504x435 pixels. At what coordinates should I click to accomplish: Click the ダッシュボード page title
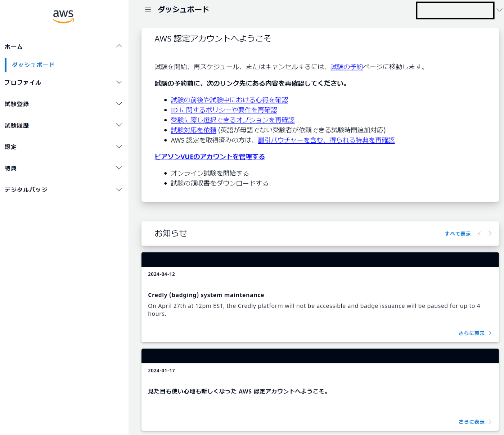pos(183,10)
